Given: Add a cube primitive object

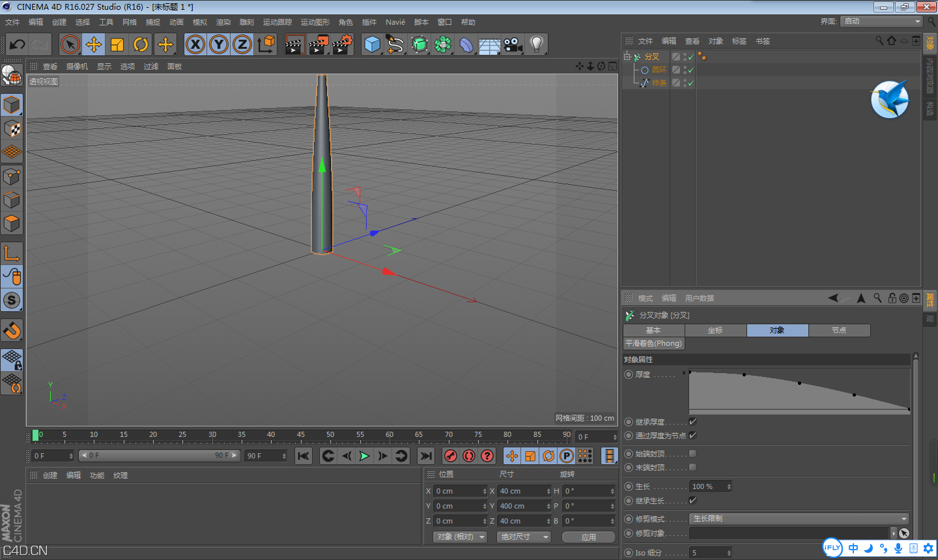Looking at the screenshot, I should tap(372, 44).
